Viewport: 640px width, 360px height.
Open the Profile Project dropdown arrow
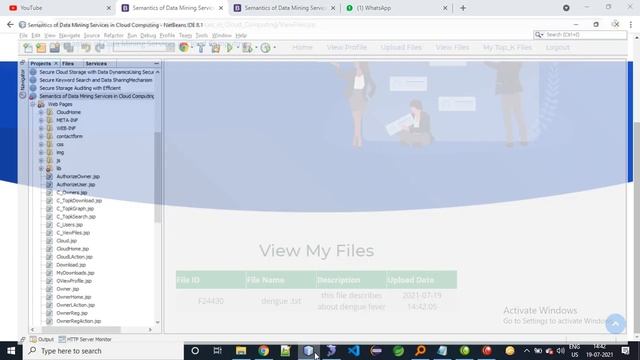274,48
